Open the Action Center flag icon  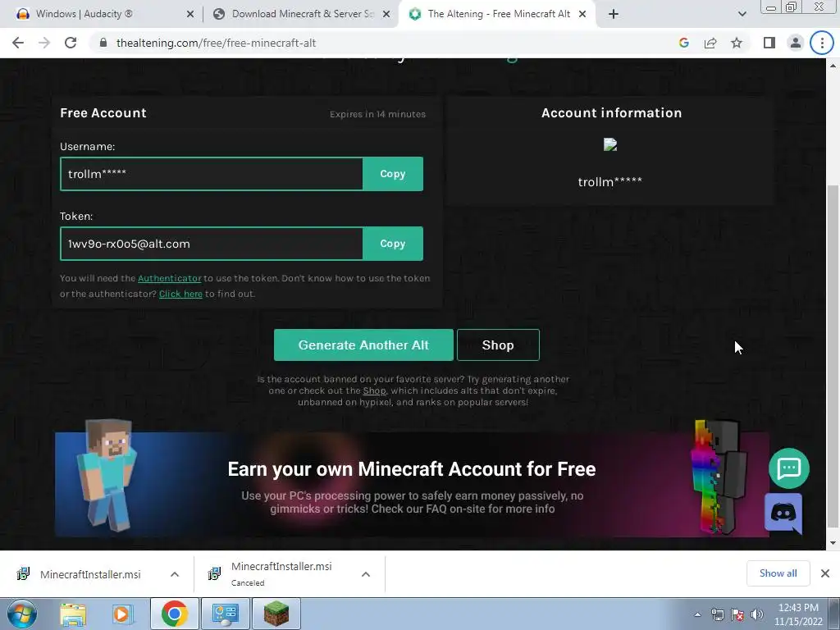(737, 614)
